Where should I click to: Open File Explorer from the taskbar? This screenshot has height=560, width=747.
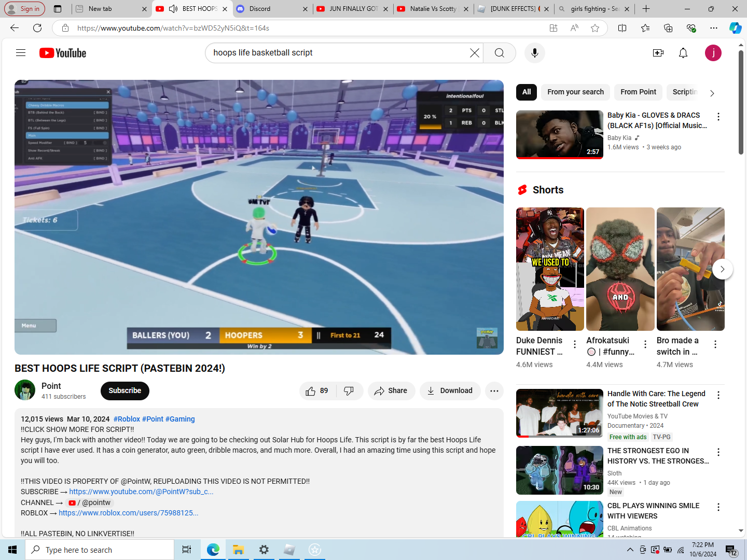coord(238,550)
